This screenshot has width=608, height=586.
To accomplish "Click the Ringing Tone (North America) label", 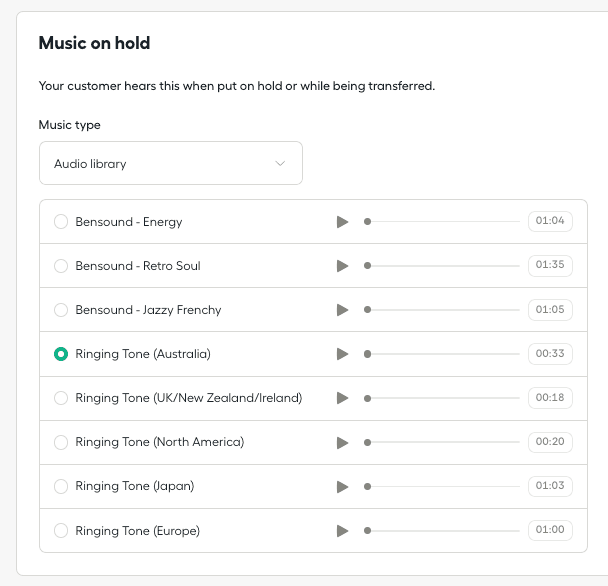I will point(159,442).
